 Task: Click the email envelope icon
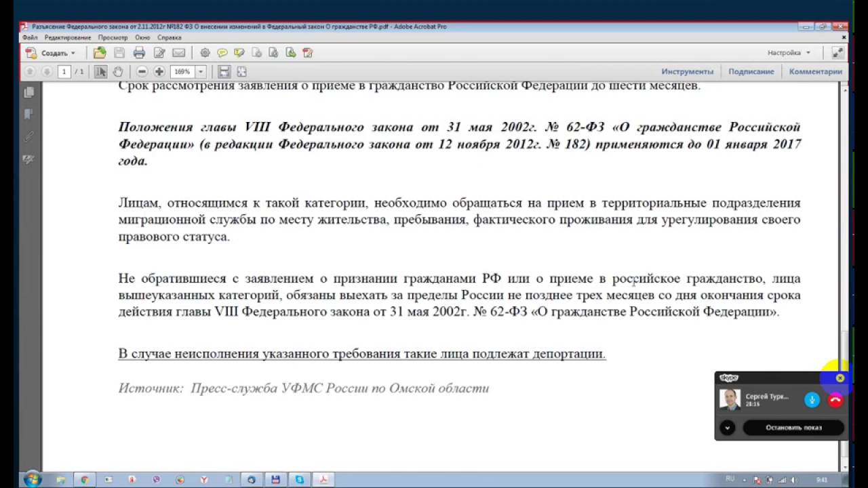[178, 53]
